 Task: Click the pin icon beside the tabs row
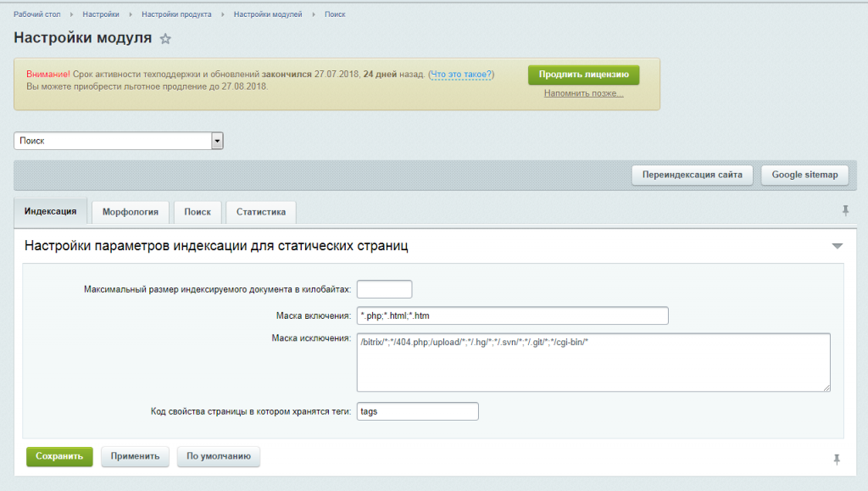coord(845,210)
